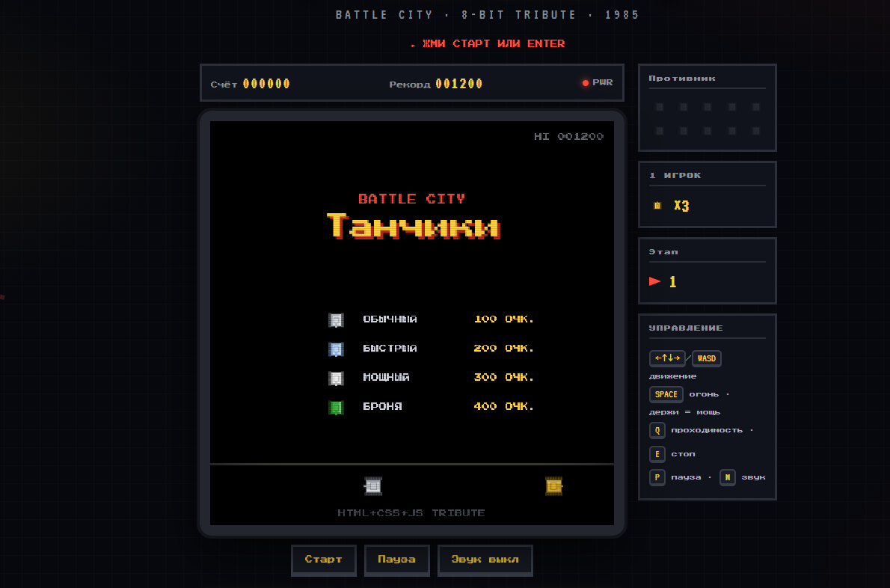The image size is (890, 588).
Task: Click the red PWR indicator light
Action: click(585, 83)
